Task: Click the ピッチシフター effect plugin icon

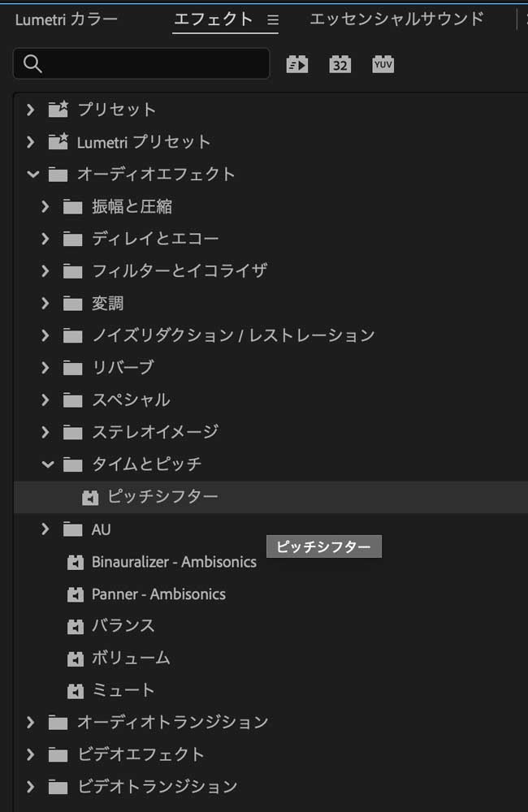Action: (x=90, y=496)
